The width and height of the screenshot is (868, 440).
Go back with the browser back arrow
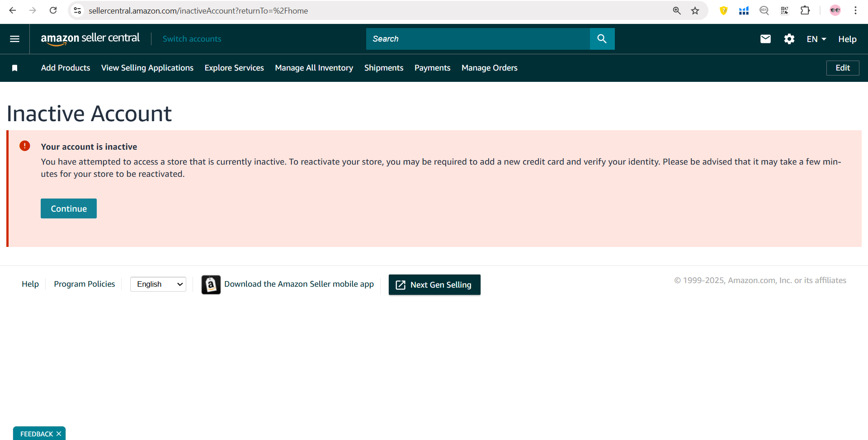(13, 10)
